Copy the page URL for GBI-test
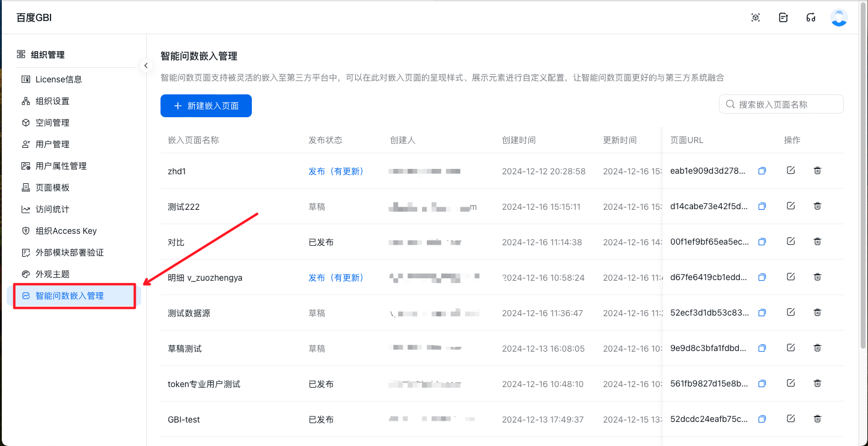 [x=762, y=420]
